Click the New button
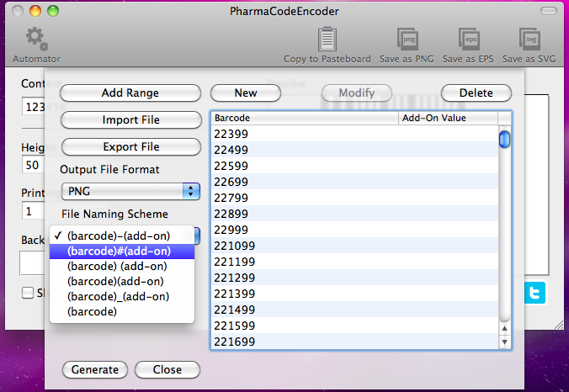The width and height of the screenshot is (569, 392). pos(246,93)
